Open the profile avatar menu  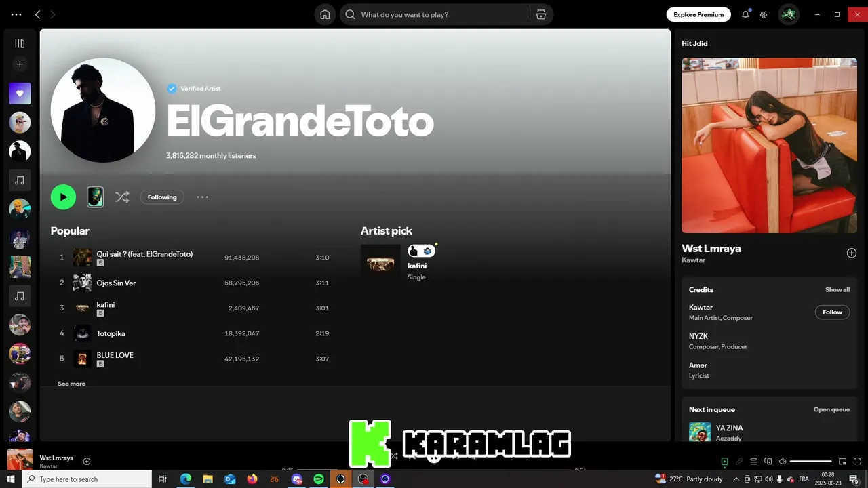(x=789, y=14)
